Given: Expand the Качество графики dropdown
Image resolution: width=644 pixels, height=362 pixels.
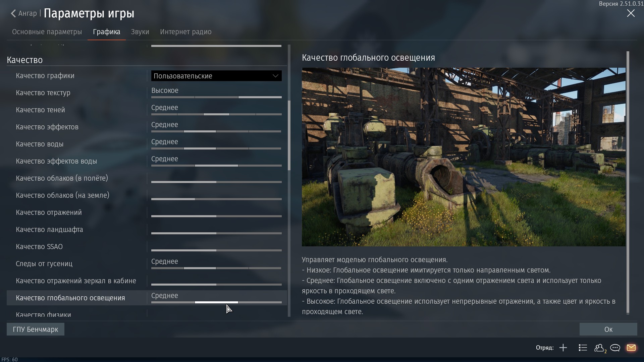Looking at the screenshot, I should (216, 76).
